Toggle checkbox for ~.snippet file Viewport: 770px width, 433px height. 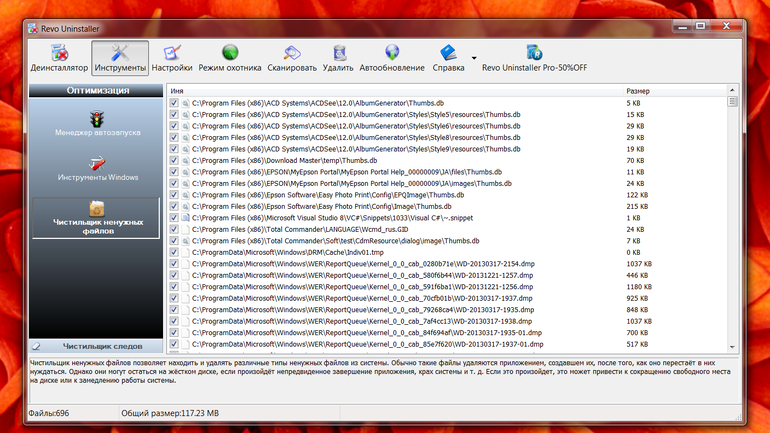click(174, 218)
